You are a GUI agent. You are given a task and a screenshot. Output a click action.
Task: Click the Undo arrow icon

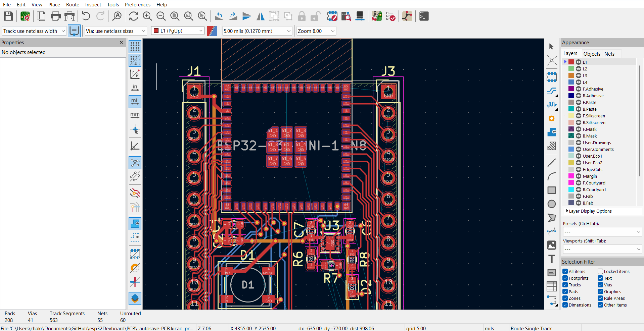[86, 16]
